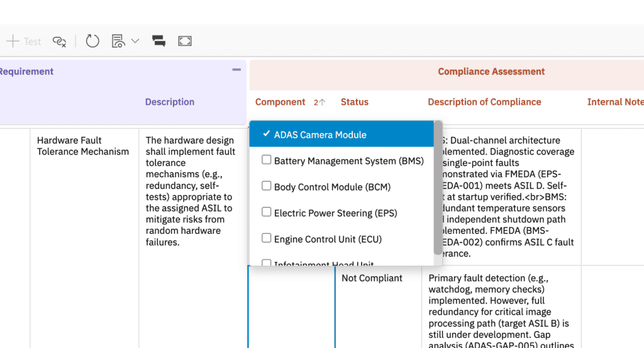Toggle fullscreen expand icon

click(x=185, y=41)
